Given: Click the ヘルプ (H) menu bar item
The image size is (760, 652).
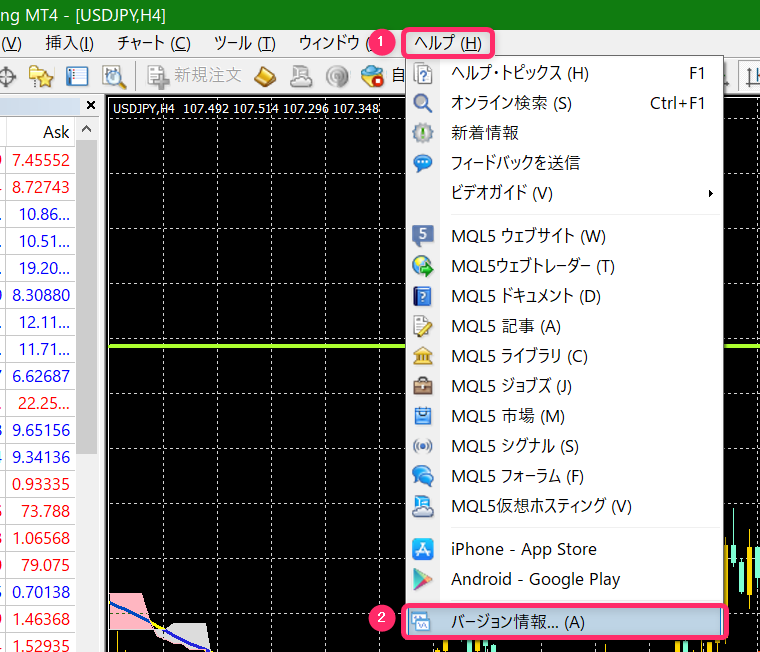Looking at the screenshot, I should click(x=448, y=44).
